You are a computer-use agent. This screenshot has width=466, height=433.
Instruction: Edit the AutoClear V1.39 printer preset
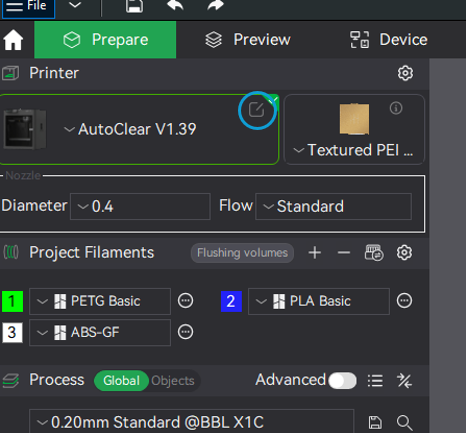tap(257, 110)
